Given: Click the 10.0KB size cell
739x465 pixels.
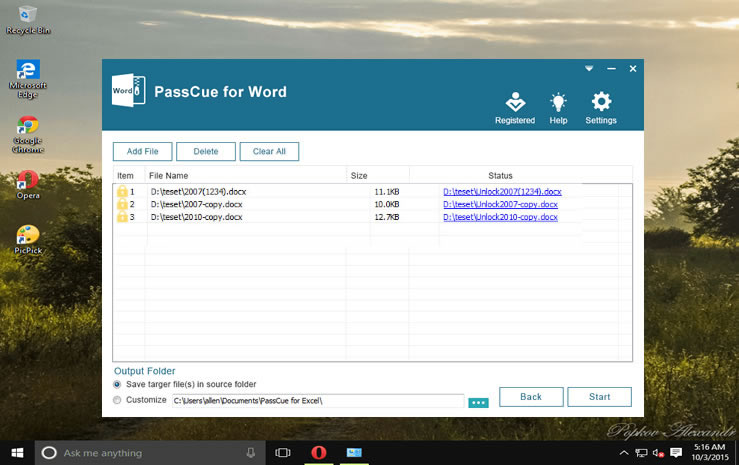Looking at the screenshot, I should point(386,204).
